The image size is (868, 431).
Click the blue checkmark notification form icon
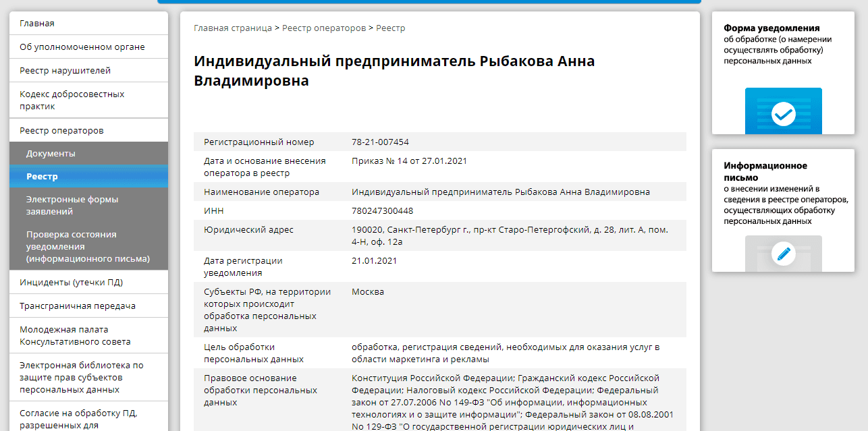(x=783, y=113)
